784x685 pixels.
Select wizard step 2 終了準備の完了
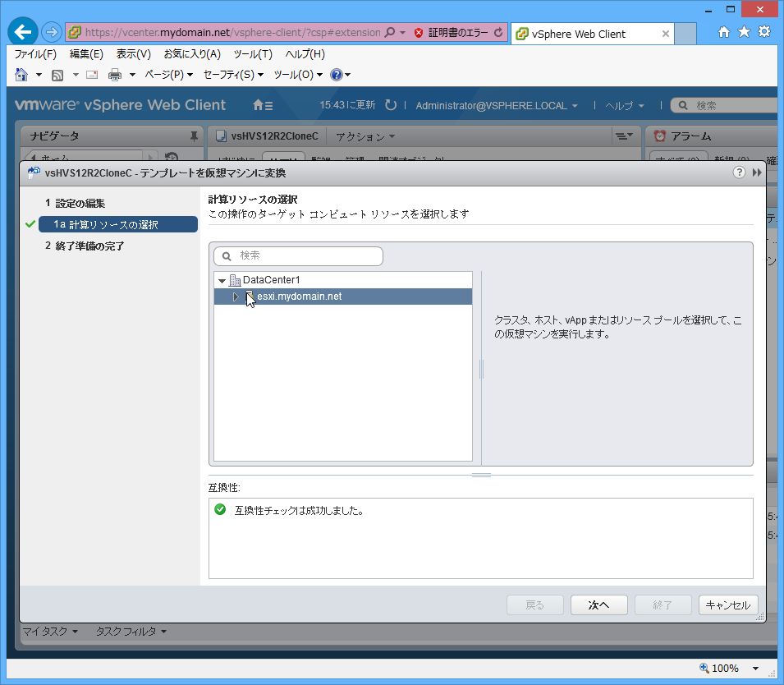(85, 246)
